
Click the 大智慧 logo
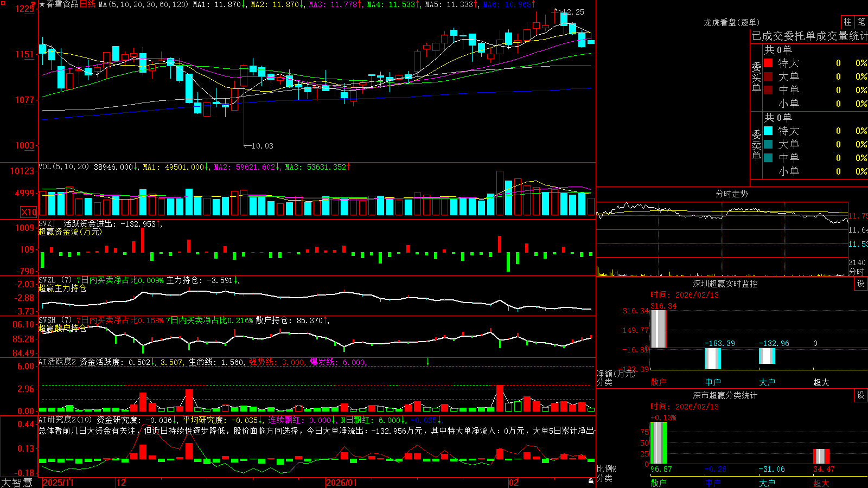pos(17,483)
